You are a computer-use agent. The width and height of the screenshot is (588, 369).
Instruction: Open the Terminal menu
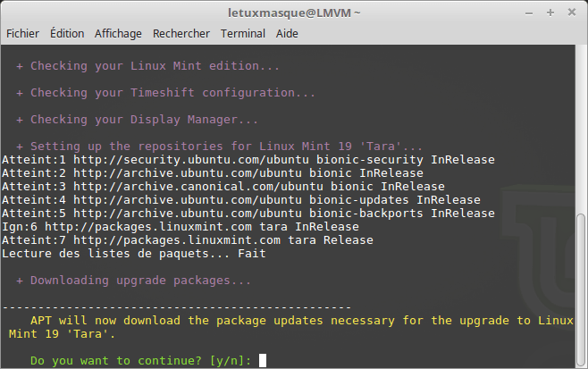242,33
